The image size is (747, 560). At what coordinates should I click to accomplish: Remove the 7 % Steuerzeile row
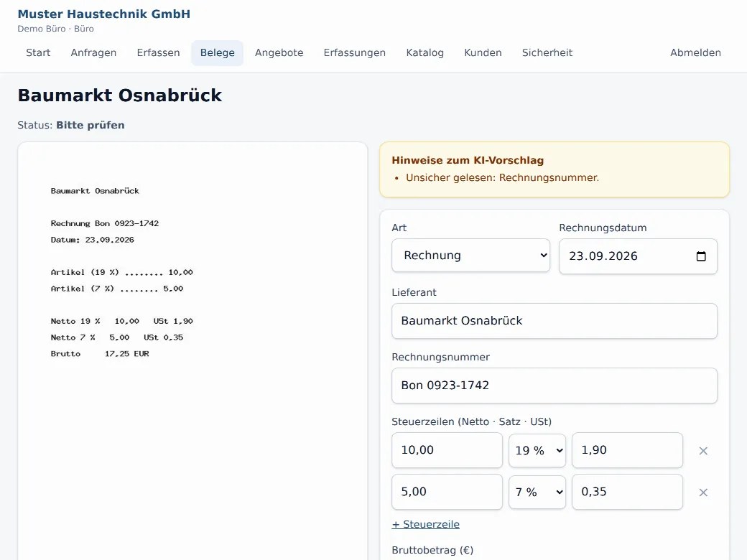(x=703, y=493)
